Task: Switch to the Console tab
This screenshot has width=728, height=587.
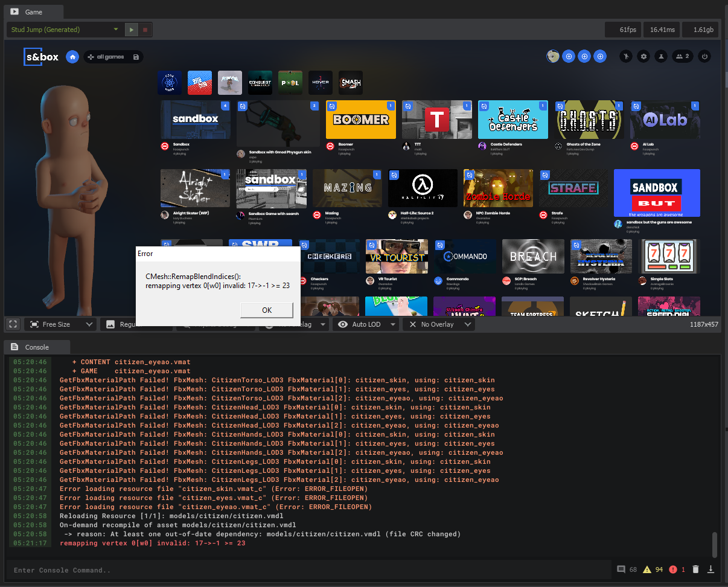Action: click(x=36, y=347)
